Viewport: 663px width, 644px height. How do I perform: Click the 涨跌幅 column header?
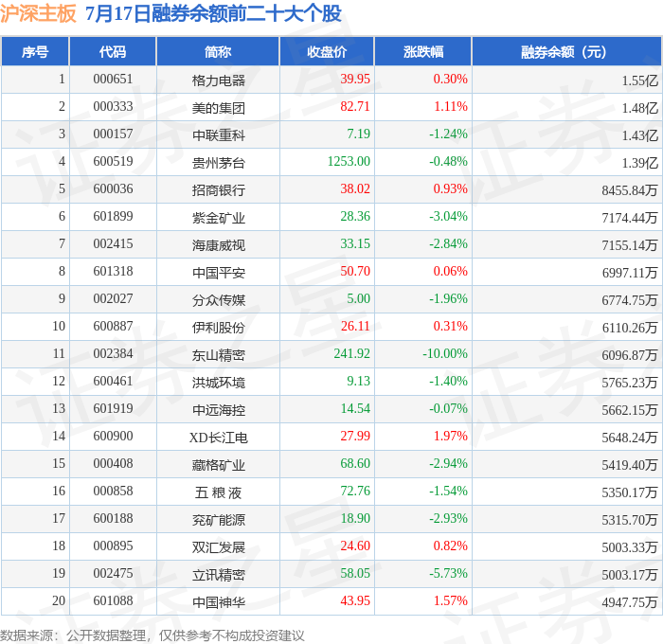tap(423, 51)
